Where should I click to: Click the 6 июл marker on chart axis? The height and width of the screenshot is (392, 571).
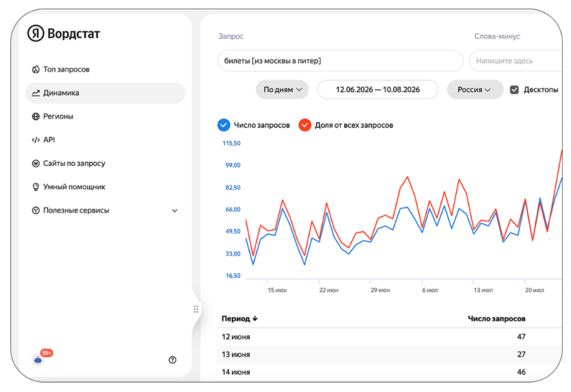click(x=430, y=290)
